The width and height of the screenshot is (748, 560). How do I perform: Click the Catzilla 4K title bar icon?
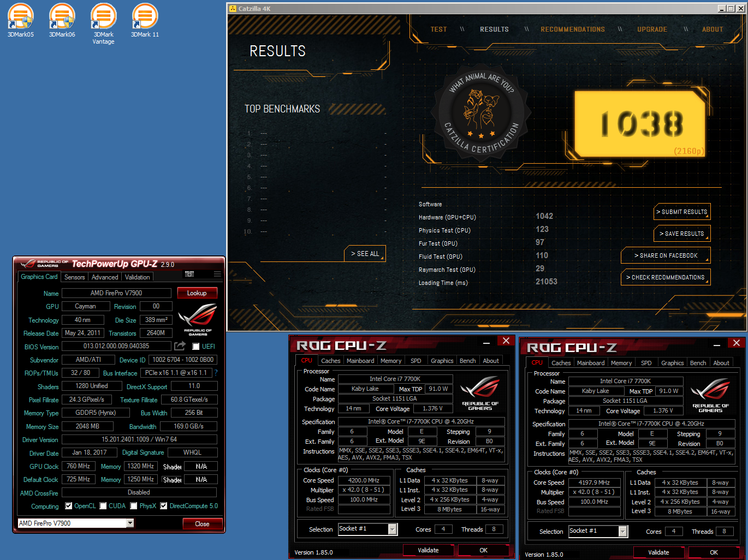(233, 9)
